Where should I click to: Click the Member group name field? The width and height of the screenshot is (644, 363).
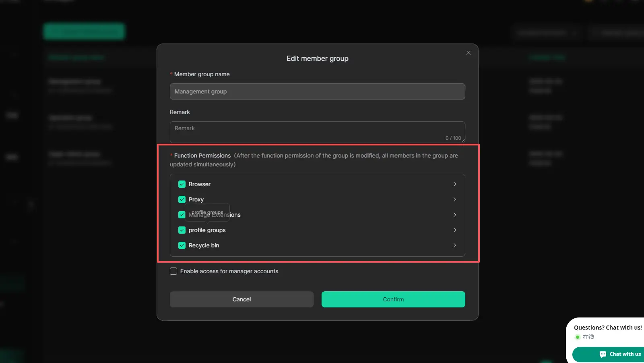[317, 91]
